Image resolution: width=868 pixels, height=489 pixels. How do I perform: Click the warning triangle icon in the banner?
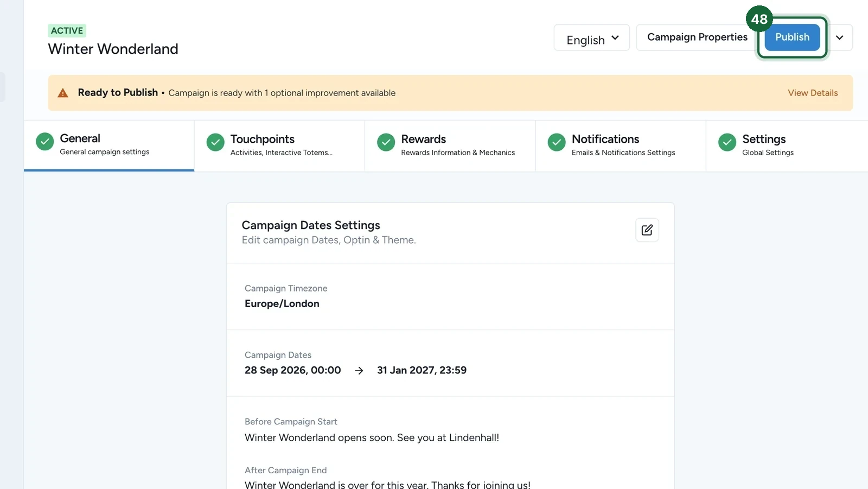pos(63,93)
